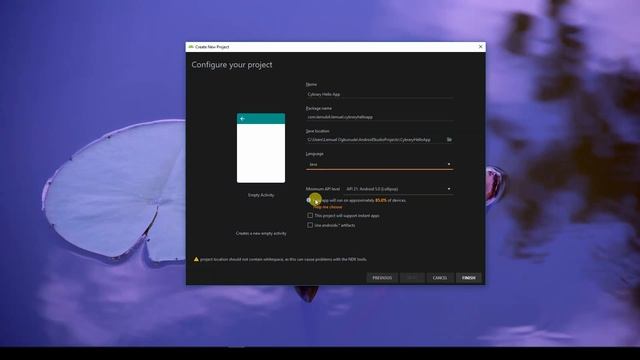Open the Language dropdown showing Java

(x=379, y=164)
